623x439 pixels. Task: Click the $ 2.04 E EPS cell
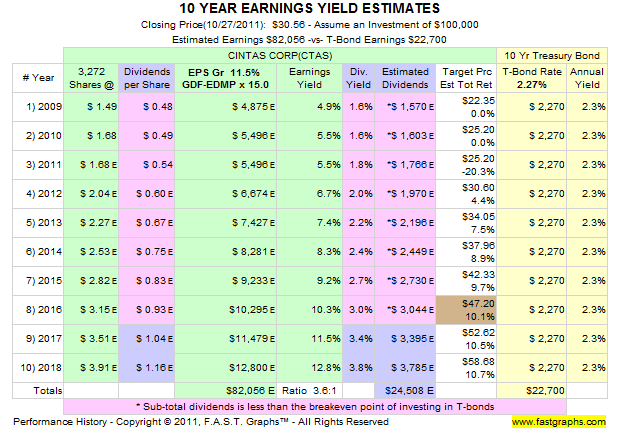[x=91, y=194]
